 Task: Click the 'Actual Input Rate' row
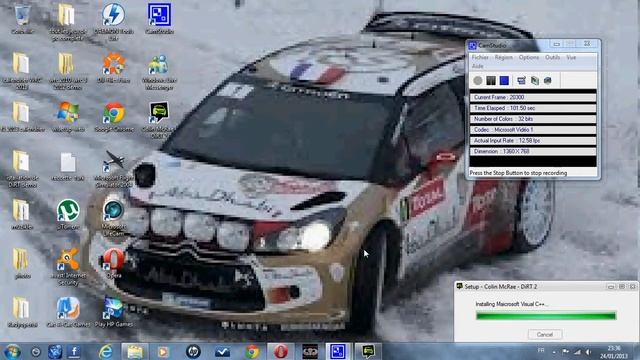coord(533,140)
